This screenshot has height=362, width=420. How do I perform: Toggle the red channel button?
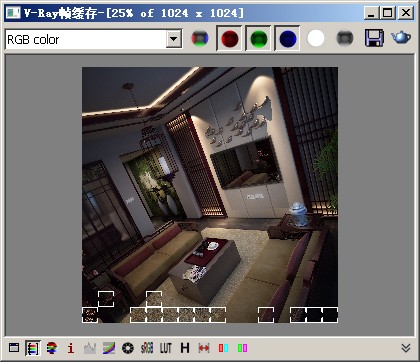point(229,39)
